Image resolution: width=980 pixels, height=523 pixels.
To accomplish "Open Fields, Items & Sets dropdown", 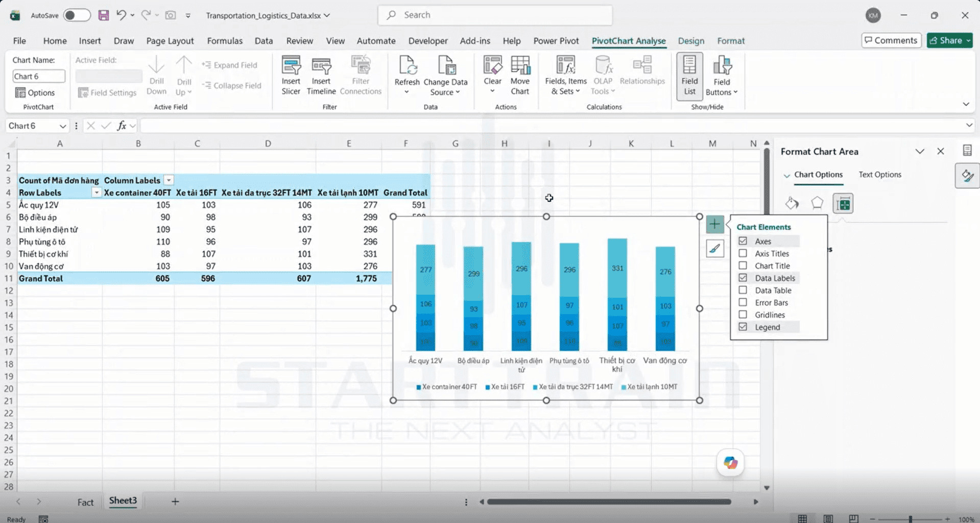I will click(x=566, y=76).
